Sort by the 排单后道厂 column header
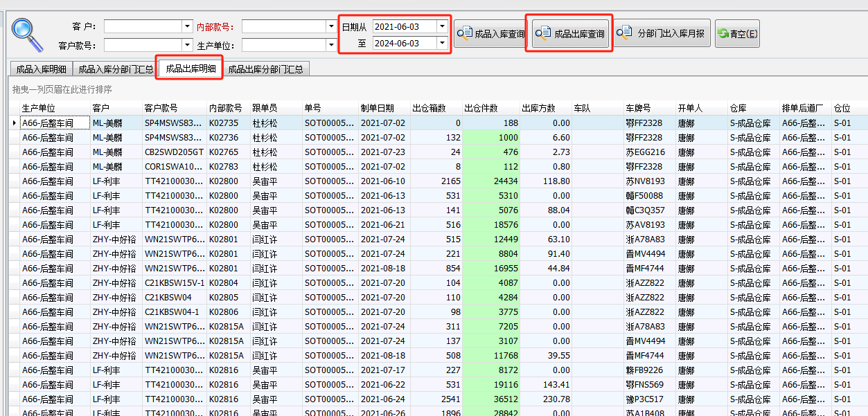 tap(806, 108)
